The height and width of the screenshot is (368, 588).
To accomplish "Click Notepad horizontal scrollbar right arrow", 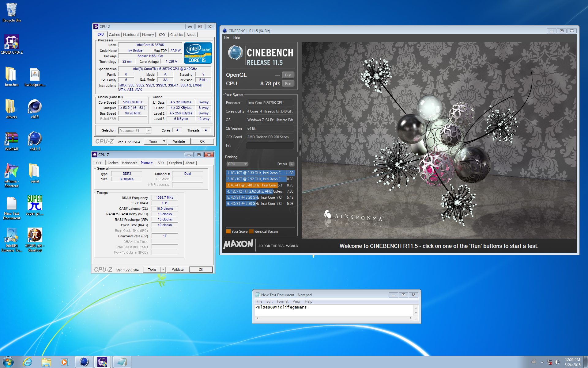I will 410,318.
